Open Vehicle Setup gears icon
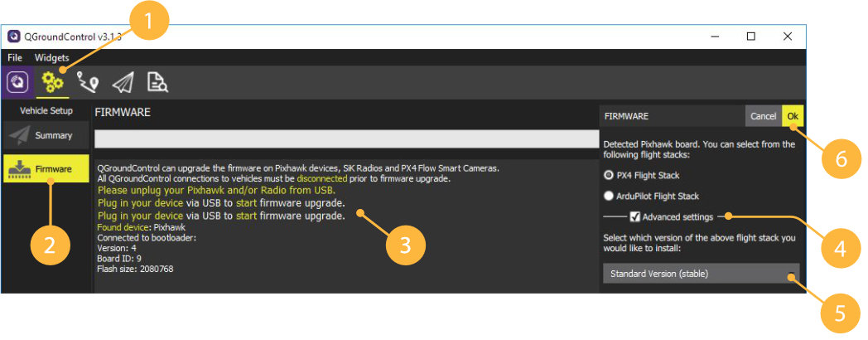Viewport: 868px width, 340px height. (x=52, y=83)
